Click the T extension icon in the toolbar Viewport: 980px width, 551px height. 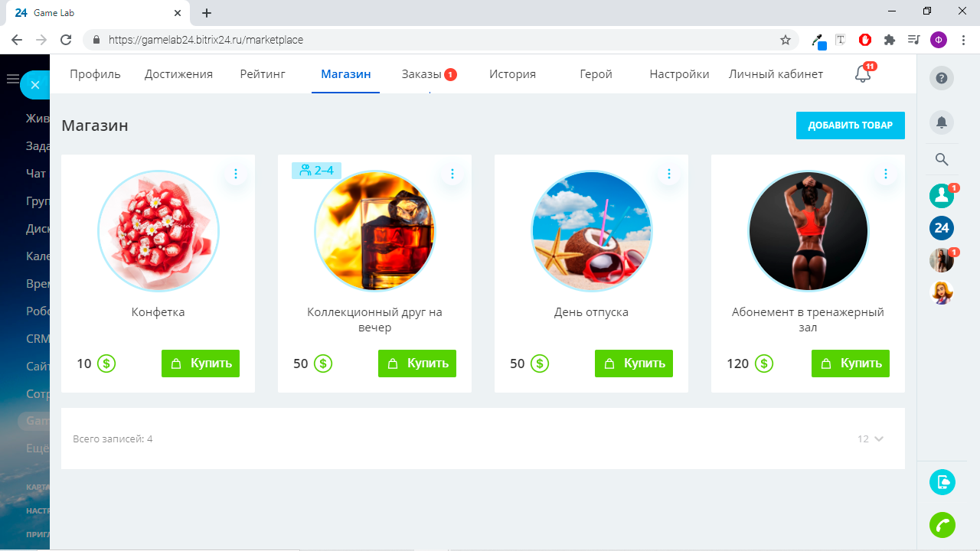[841, 40]
